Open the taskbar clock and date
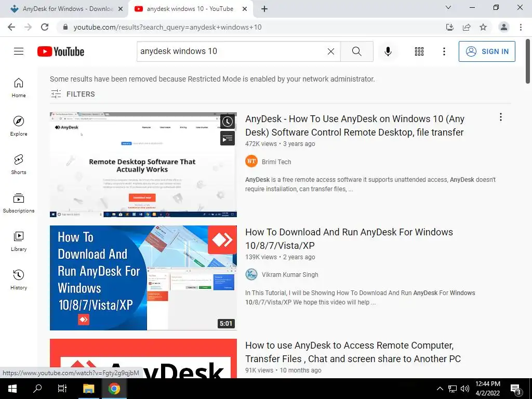Screen dimensions: 532x399 coord(487,389)
